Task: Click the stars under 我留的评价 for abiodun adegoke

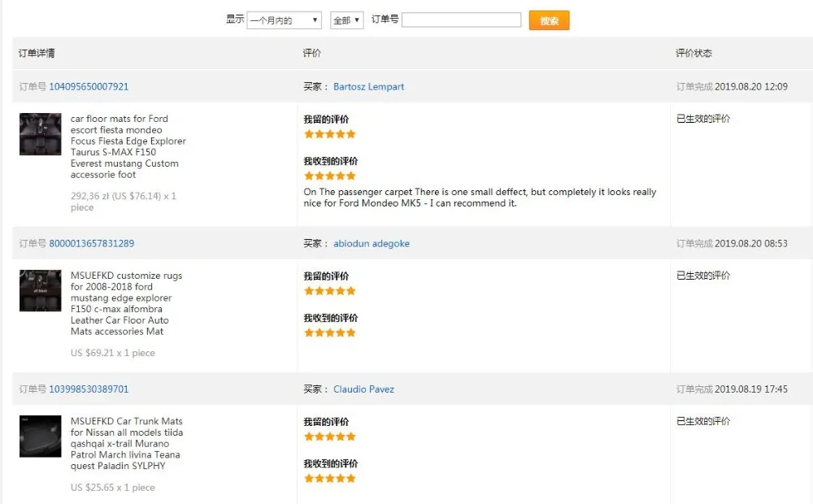Action: (x=330, y=291)
